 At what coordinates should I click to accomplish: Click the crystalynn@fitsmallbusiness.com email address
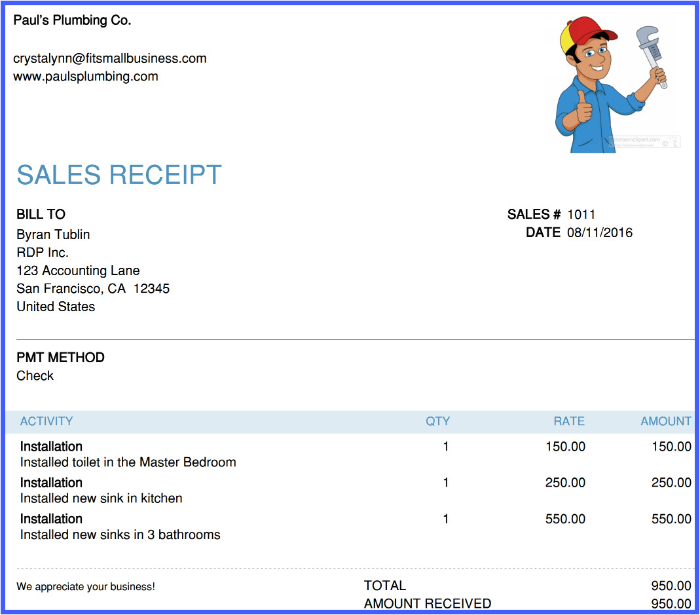tap(110, 58)
